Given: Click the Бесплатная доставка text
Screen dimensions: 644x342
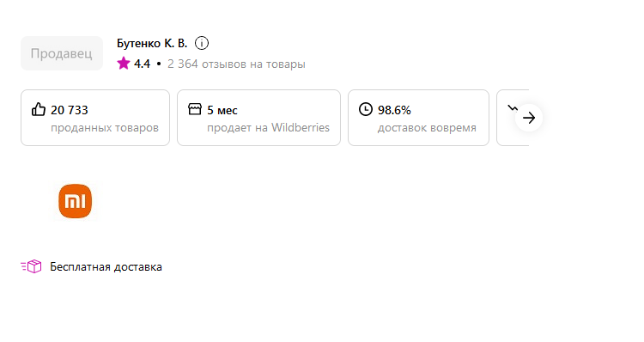Looking at the screenshot, I should [x=106, y=266].
